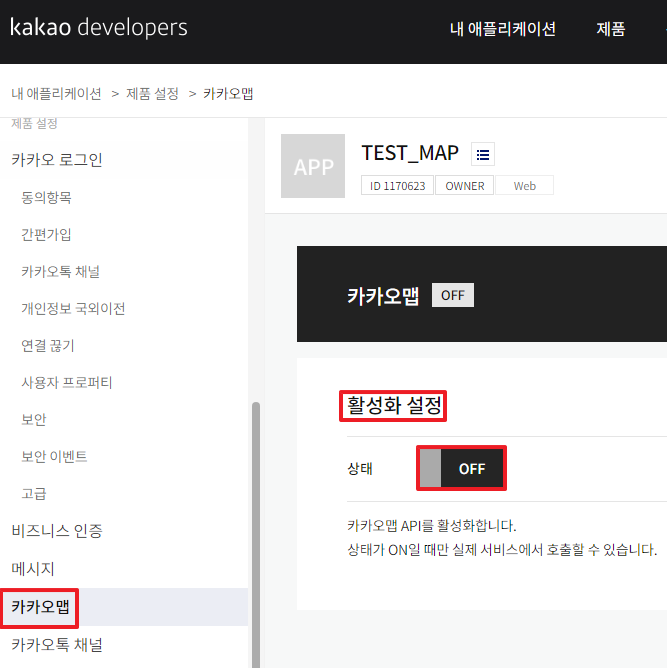The image size is (667, 668).
Task: Click the ID 1170623 badge
Action: click(397, 186)
